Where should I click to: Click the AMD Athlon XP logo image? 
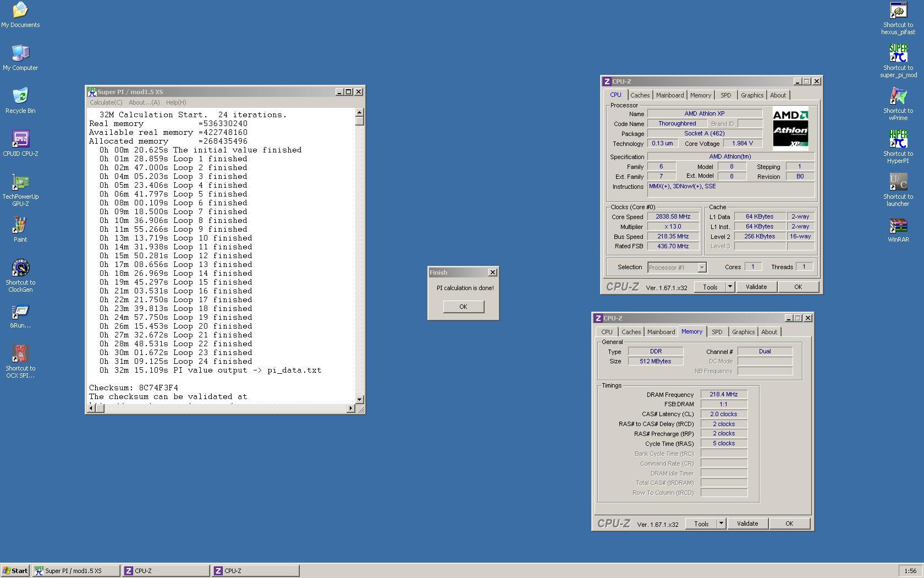pos(790,129)
